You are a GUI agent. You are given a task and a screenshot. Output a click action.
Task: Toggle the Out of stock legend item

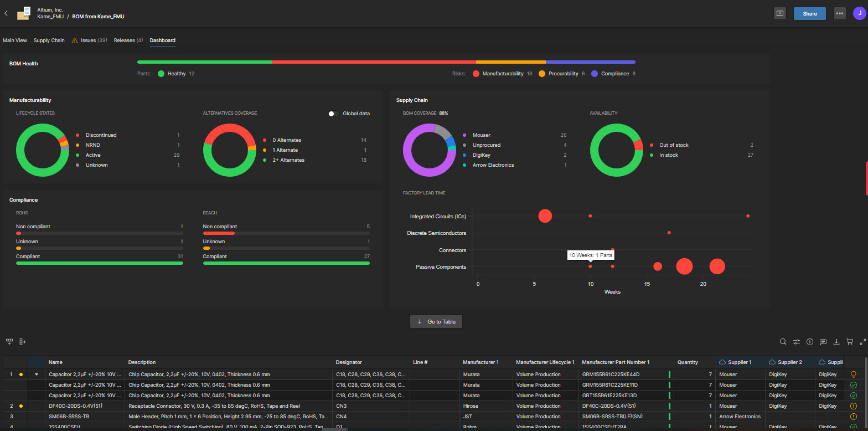(x=674, y=145)
